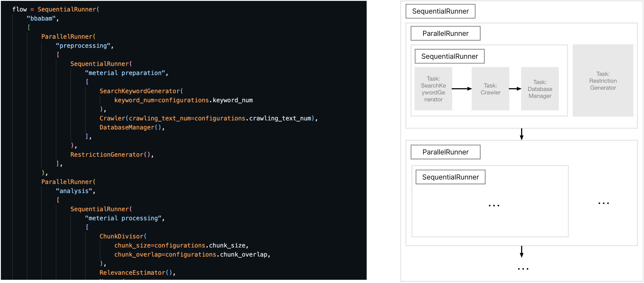This screenshot has height=283, width=644.
Task: Click SequentialRunner( above "meterial processing"
Action: point(101,209)
